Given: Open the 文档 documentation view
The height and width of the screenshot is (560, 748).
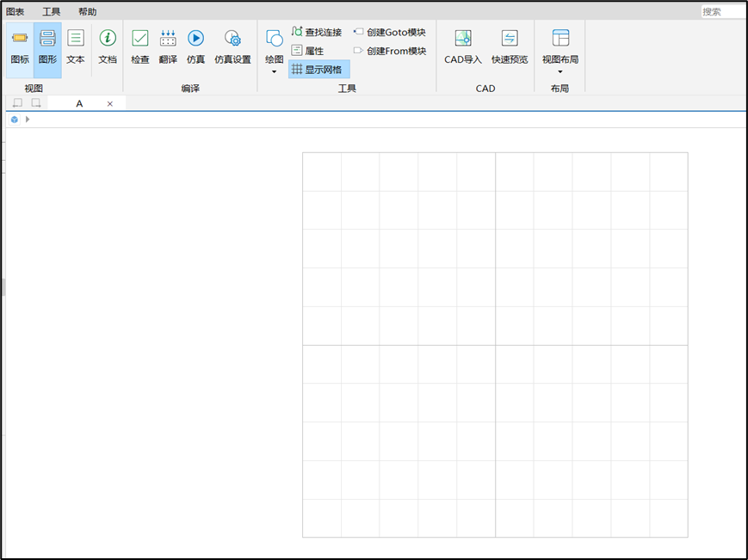Looking at the screenshot, I should (108, 46).
